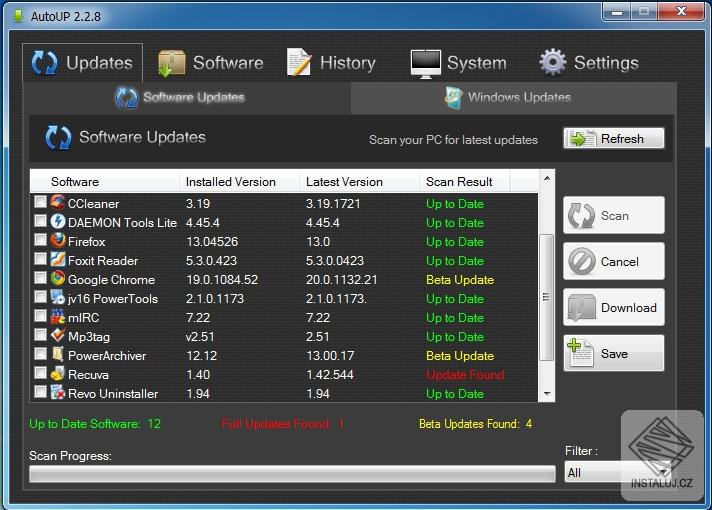Enable the jv16 PowerTools checkbox
This screenshot has width=712, height=510.
point(40,297)
